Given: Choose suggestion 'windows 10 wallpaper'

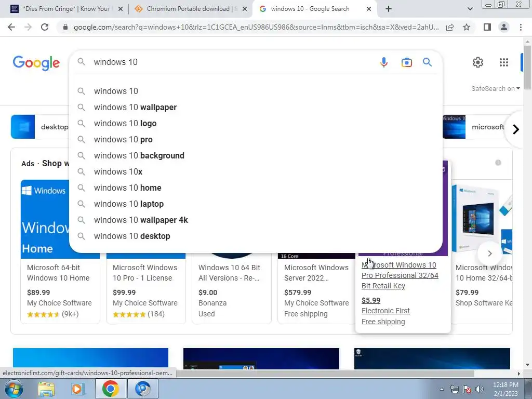Looking at the screenshot, I should click(x=256, y=107).
